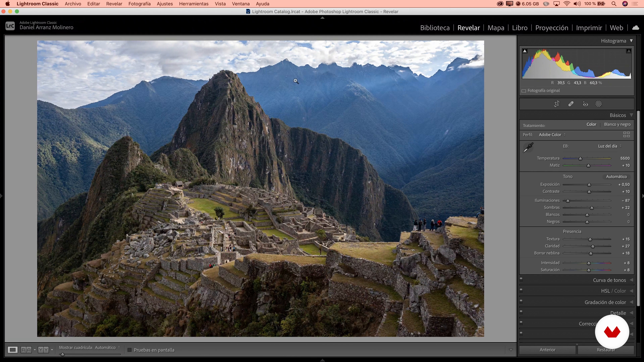644x362 pixels.
Task: Open macOS Control Center icon
Action: coord(635,4)
